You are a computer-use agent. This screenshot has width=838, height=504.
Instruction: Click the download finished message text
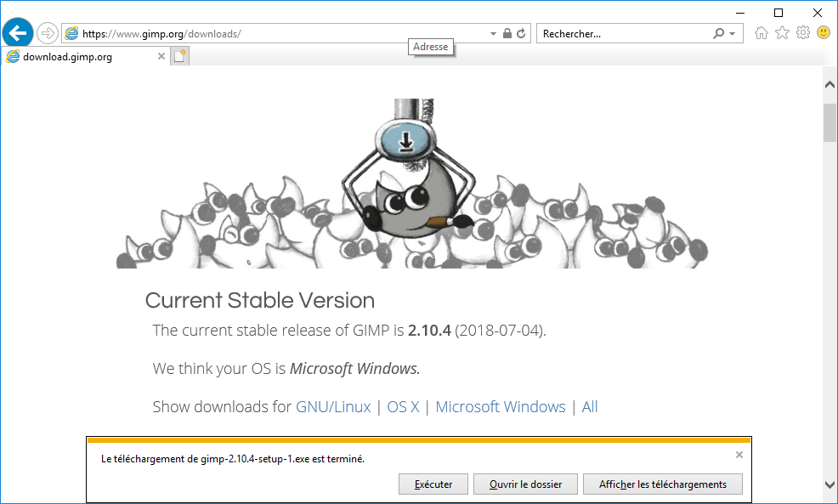233,459
